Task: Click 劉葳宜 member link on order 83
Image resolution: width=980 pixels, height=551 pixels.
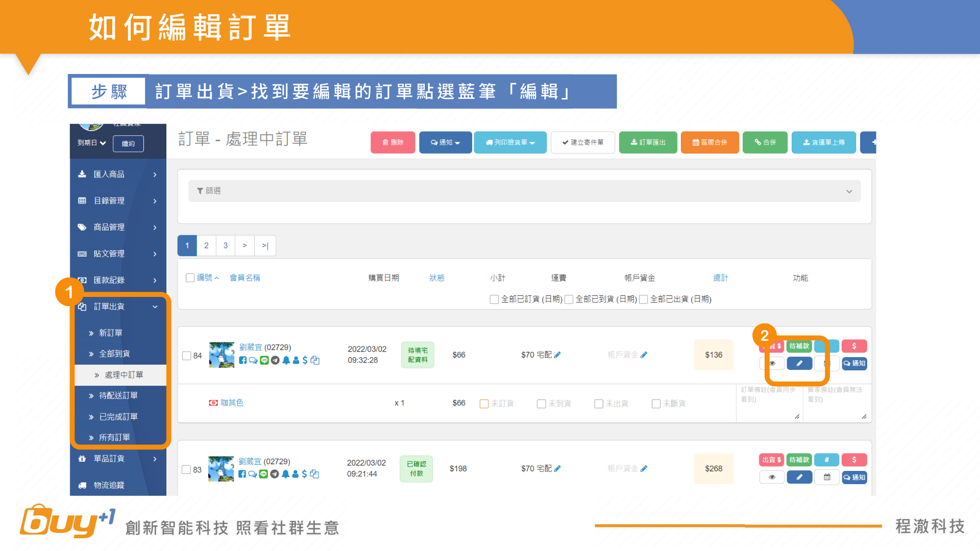Action: click(250, 461)
